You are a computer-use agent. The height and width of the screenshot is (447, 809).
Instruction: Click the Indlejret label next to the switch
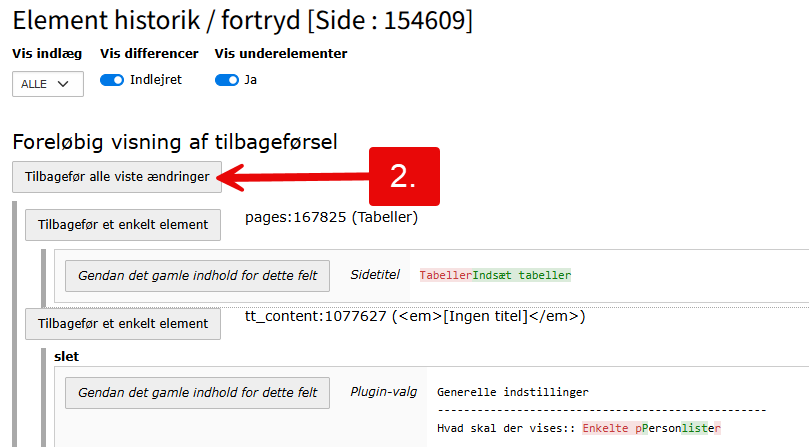(156, 80)
